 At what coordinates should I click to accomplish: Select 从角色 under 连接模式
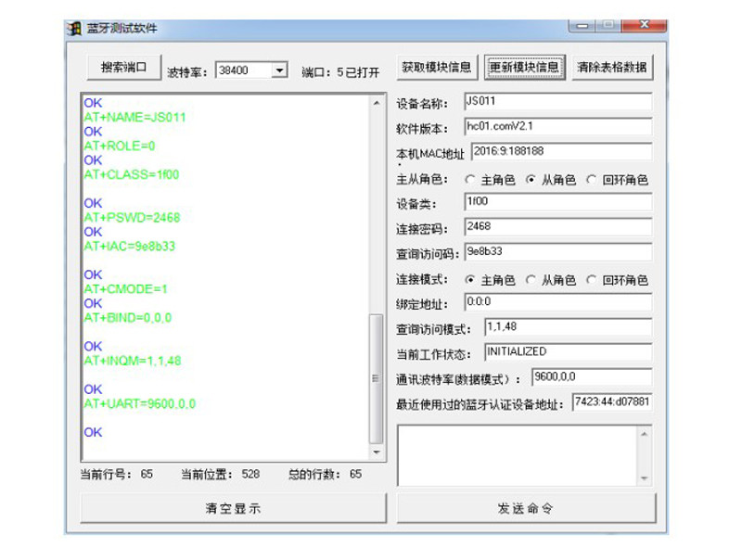(551, 280)
